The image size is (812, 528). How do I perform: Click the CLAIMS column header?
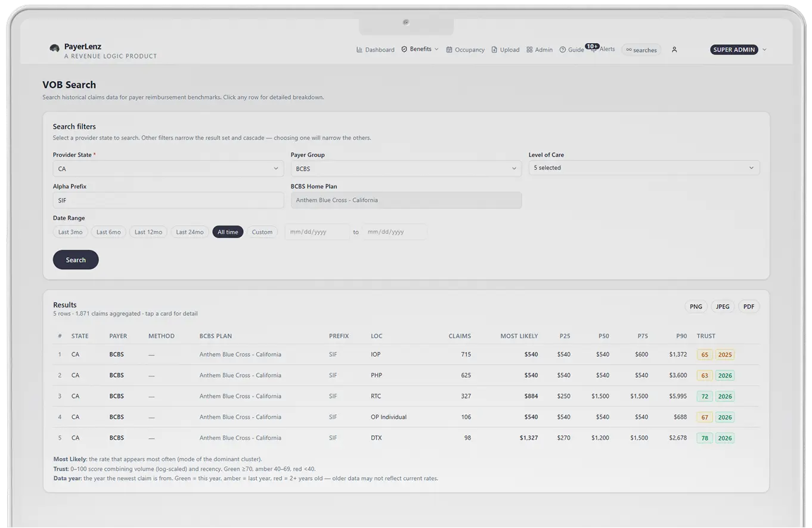[x=460, y=336]
